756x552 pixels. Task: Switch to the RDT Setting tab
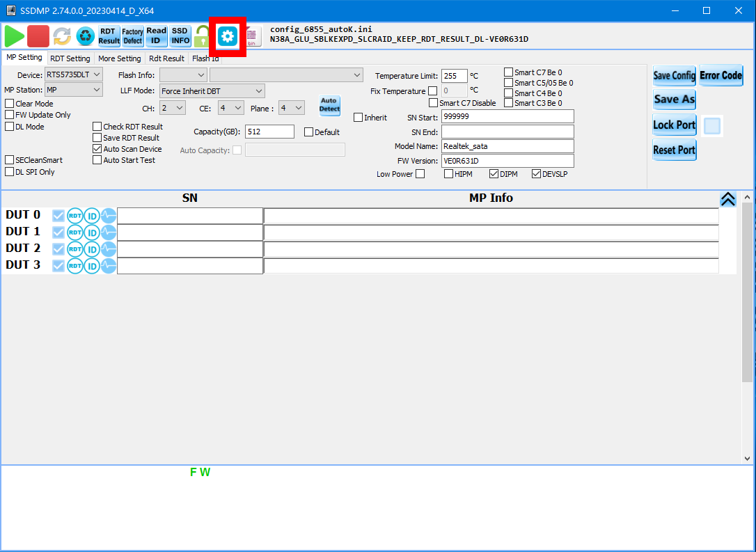pyautogui.click(x=70, y=58)
